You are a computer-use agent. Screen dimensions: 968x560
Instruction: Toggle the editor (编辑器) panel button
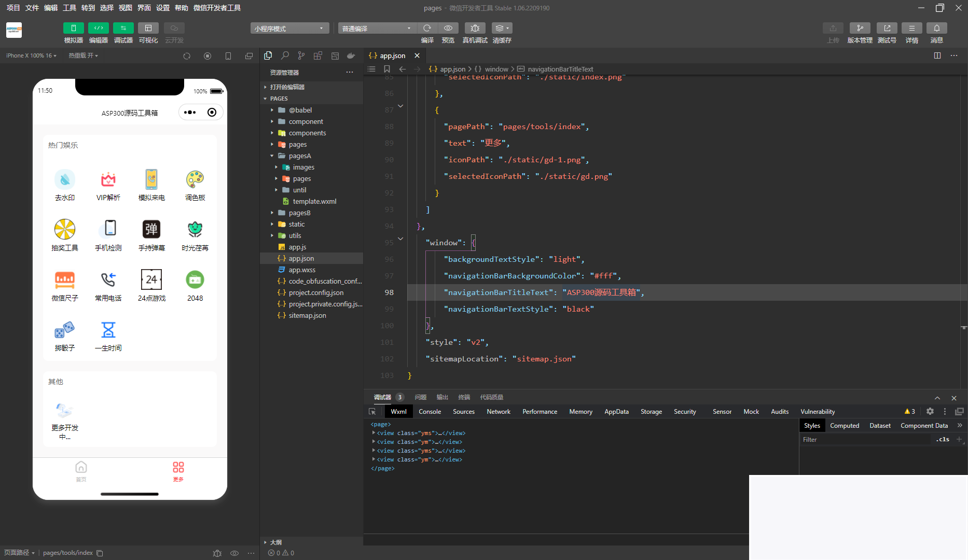98,29
